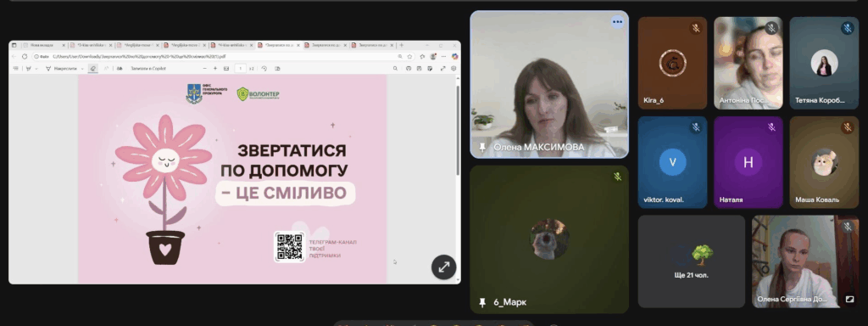Add page to favorites with star icon
The image size is (868, 326).
pos(409,57)
